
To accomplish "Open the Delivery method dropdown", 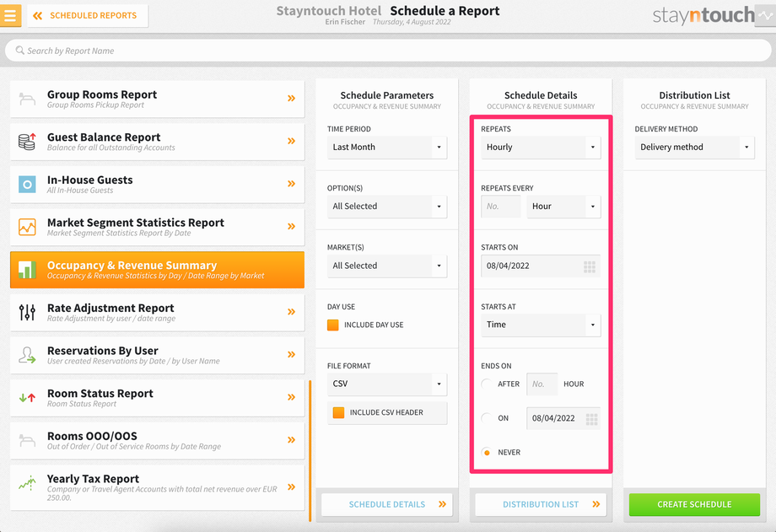I will pyautogui.click(x=695, y=148).
